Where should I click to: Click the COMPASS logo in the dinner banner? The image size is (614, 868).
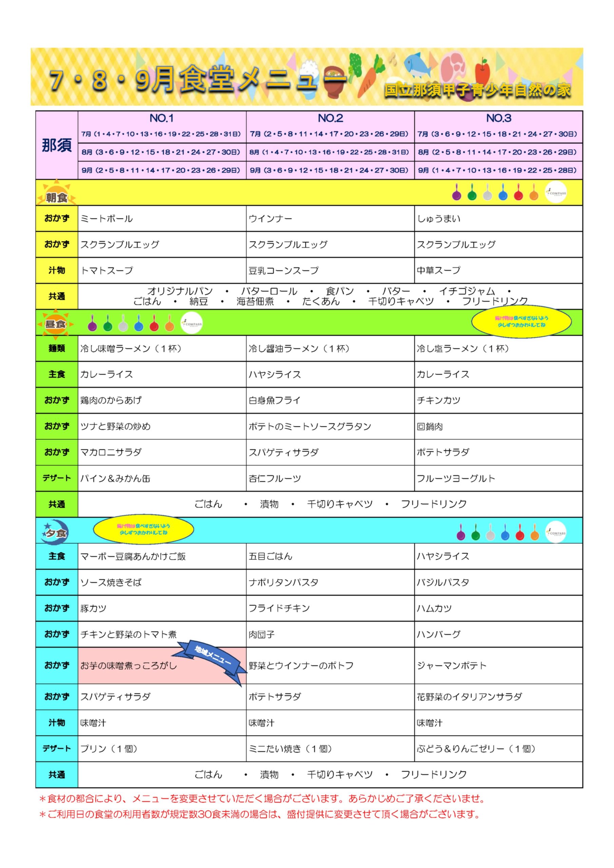coord(556,532)
